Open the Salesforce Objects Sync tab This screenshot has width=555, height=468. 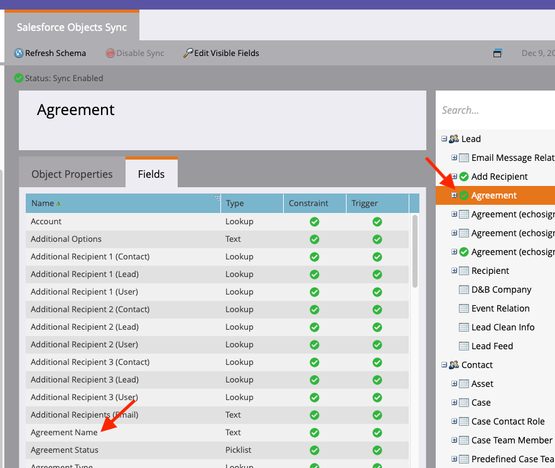coord(72,27)
